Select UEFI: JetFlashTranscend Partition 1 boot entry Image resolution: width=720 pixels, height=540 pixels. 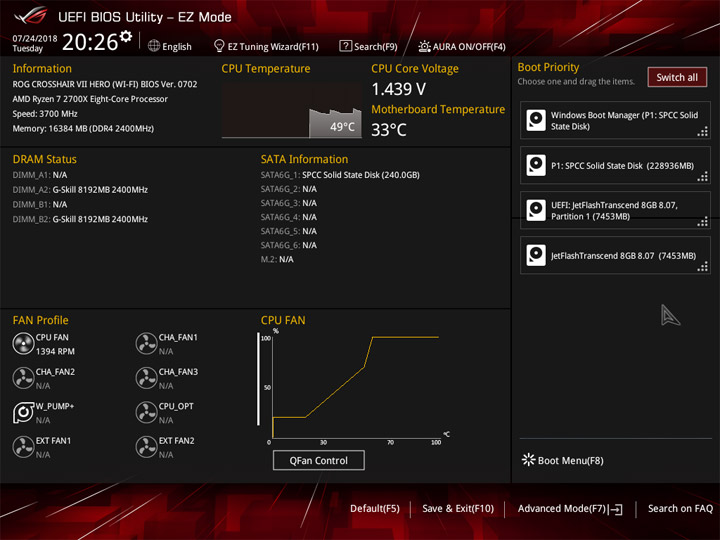[615, 210]
